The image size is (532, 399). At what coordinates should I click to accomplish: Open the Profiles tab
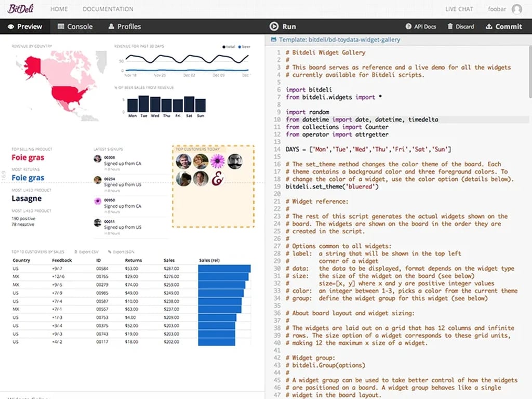[125, 26]
